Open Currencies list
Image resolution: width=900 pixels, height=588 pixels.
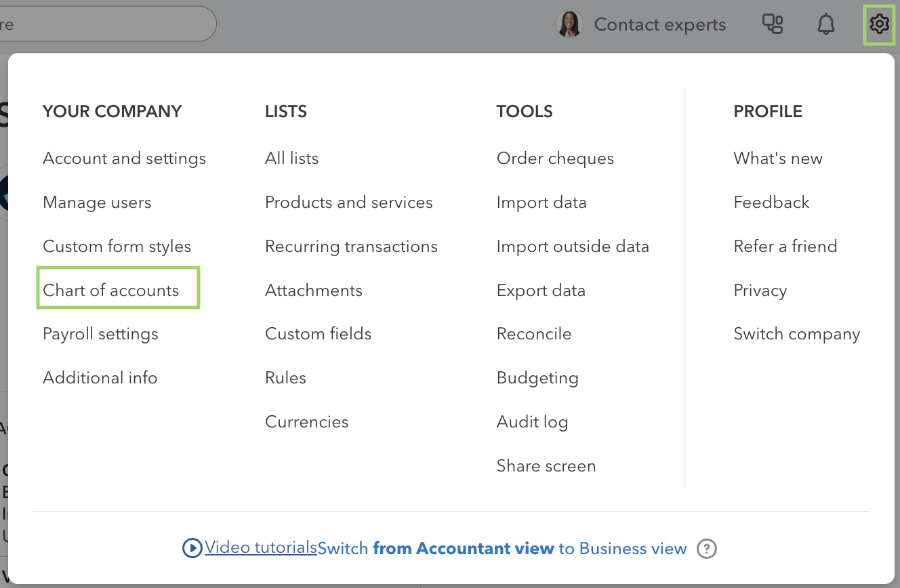pos(306,422)
